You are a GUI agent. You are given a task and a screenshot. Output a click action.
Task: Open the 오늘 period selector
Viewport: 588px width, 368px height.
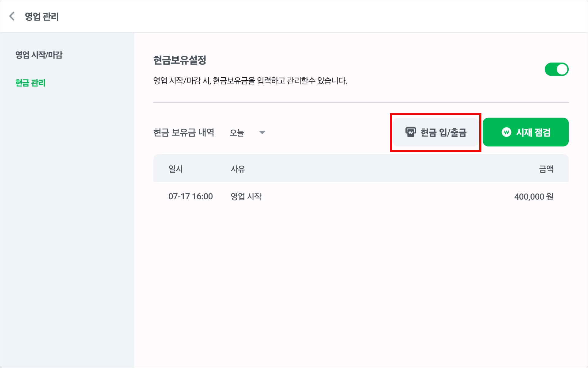[x=247, y=132]
